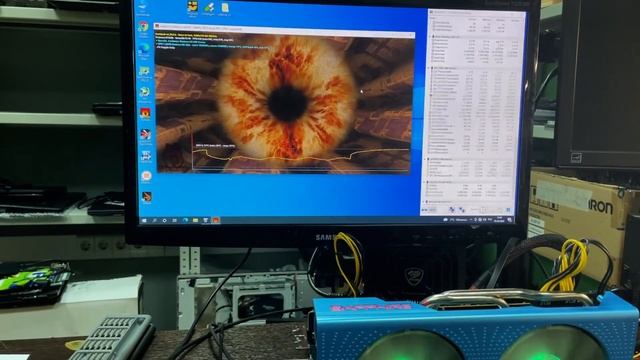Open the round orange speech-bubble desktop icon
Image resolution: width=640 pixels, height=360 pixels.
pos(146,177)
